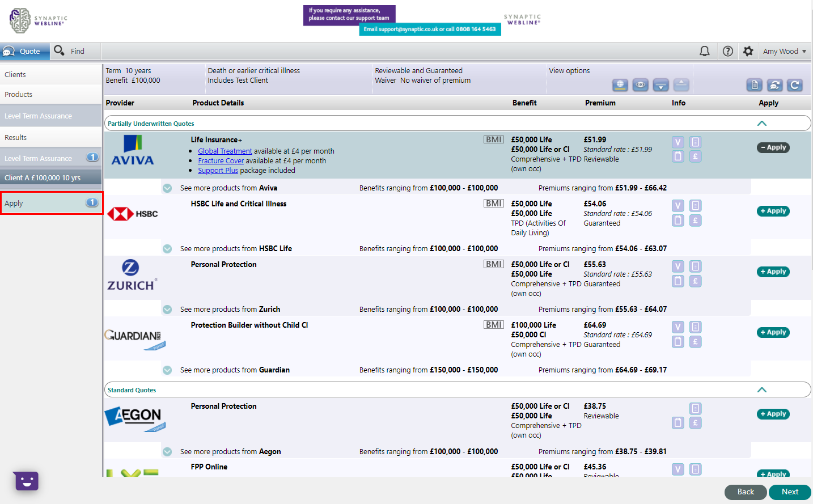
Task: Open the document info icon for Zurich
Action: click(696, 266)
